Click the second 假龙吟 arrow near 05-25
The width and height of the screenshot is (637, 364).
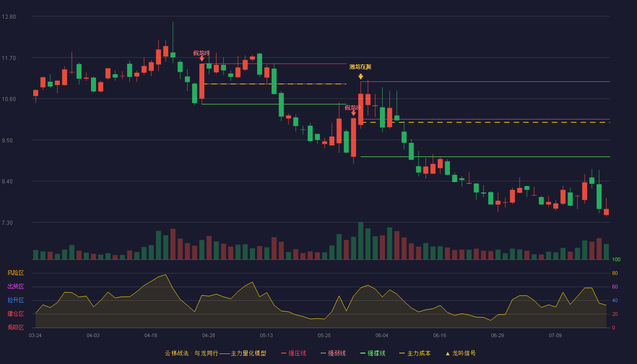tap(353, 113)
